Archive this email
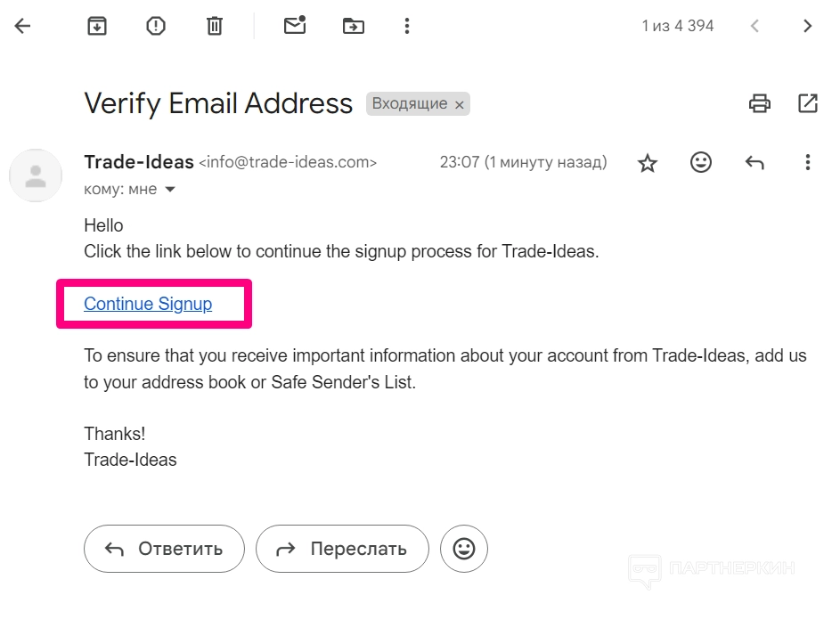This screenshot has height=636, width=840. tap(97, 26)
